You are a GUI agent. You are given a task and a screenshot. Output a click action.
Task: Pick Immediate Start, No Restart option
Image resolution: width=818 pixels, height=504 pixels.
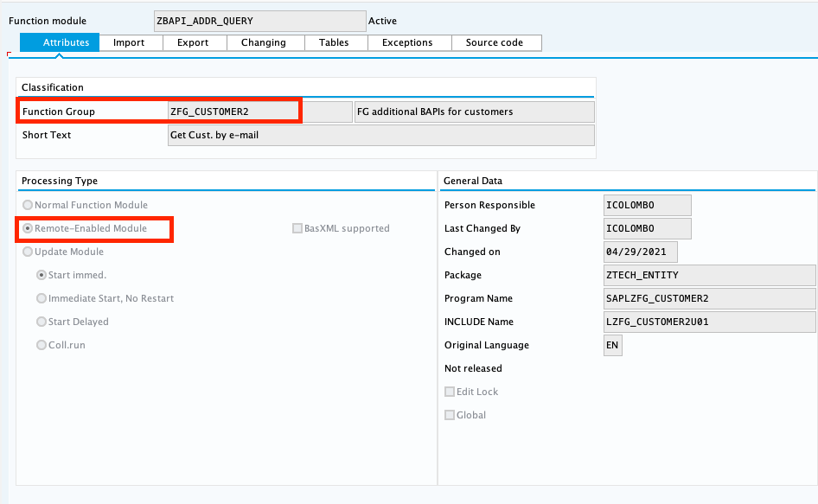tap(42, 298)
